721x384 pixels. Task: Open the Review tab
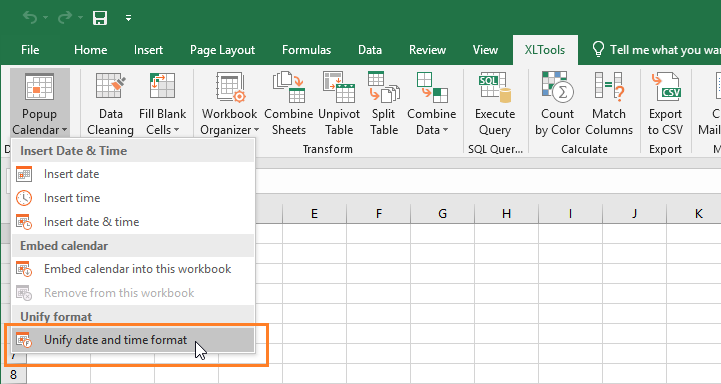[427, 50]
